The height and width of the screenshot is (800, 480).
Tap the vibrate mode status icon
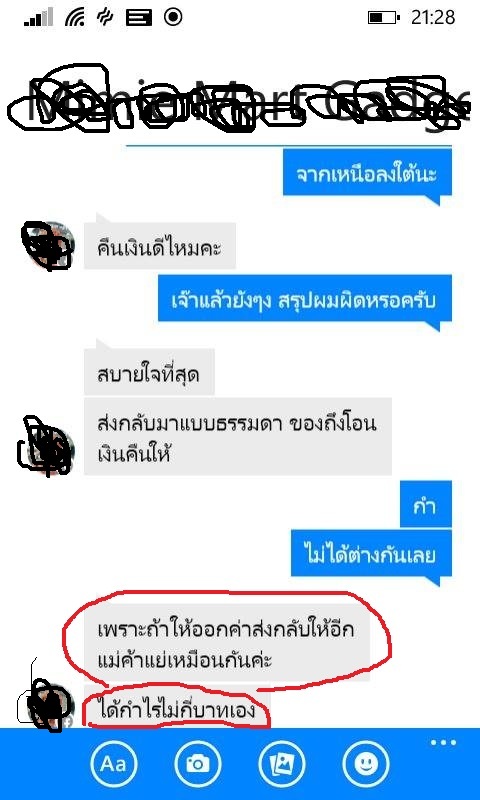[x=106, y=17]
